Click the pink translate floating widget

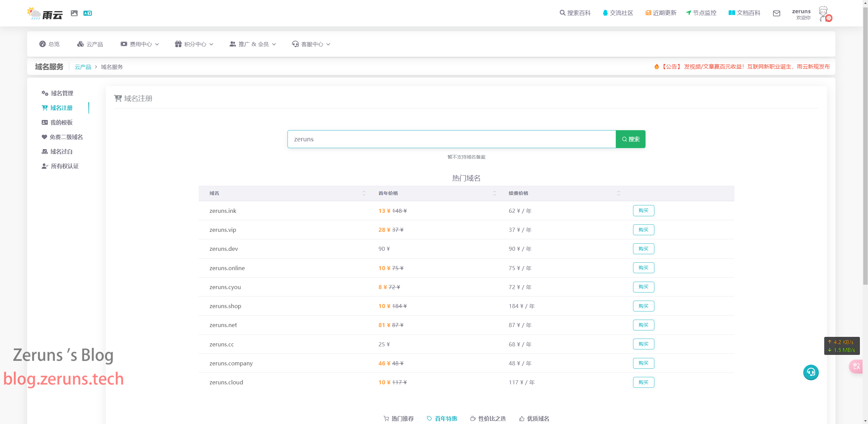[856, 366]
